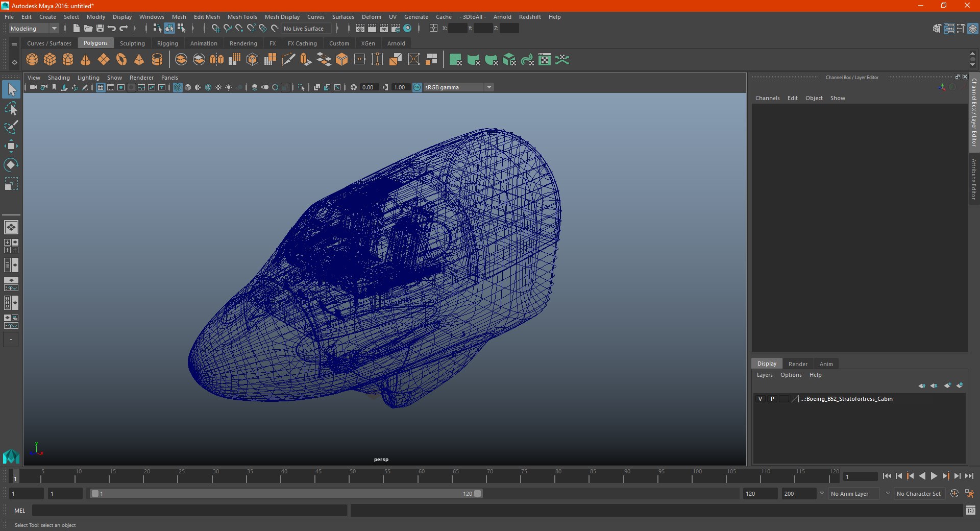Click the Select Tool arrow in Tool Box
Viewport: 980px width, 531px height.
(x=11, y=89)
